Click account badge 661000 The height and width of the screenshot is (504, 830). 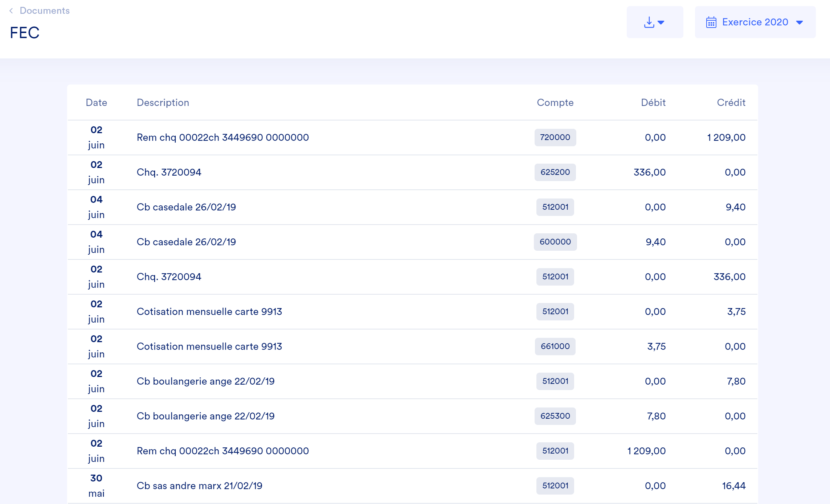coord(555,347)
